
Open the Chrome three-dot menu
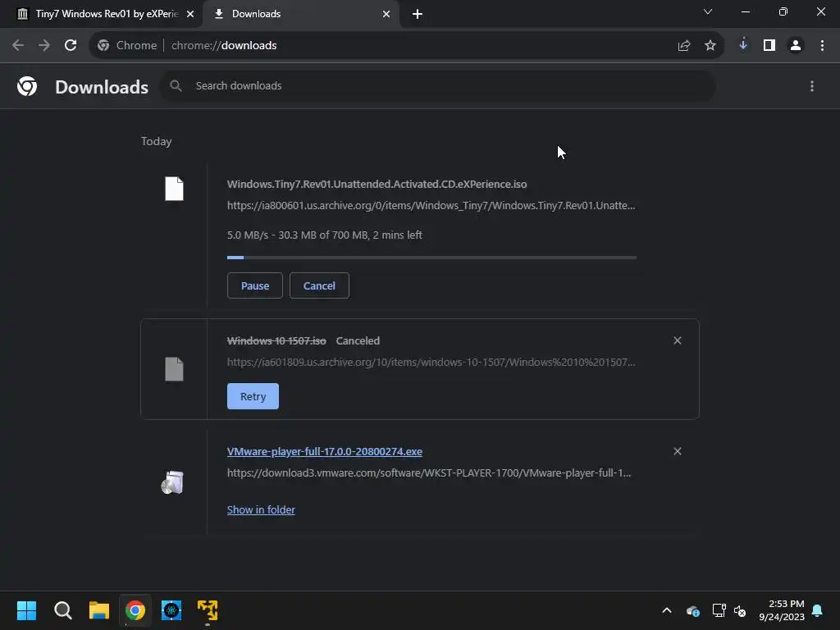(x=822, y=46)
